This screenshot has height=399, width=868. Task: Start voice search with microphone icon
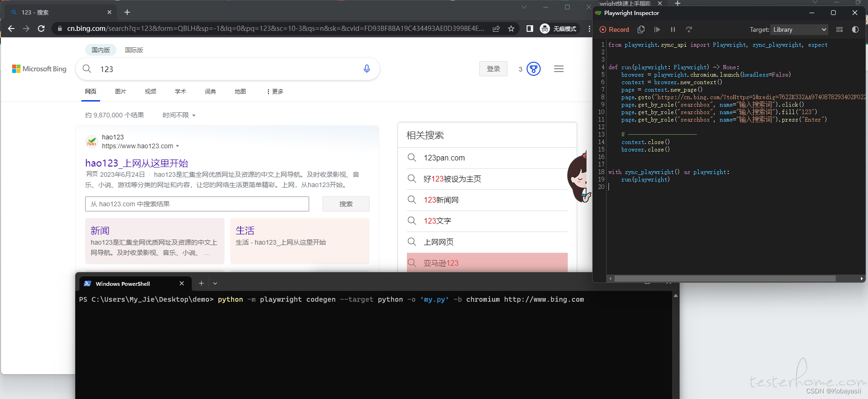pyautogui.click(x=367, y=69)
